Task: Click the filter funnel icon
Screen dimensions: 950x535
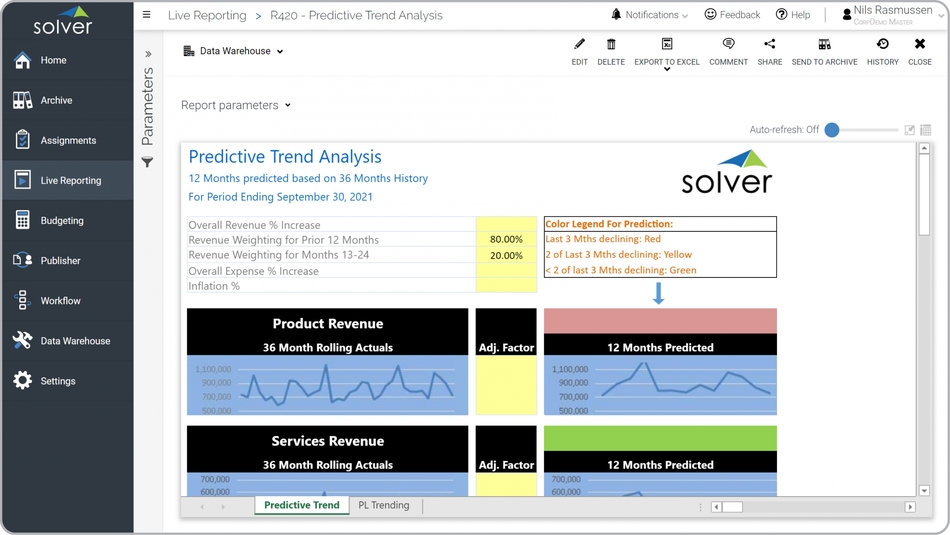Action: 147,162
